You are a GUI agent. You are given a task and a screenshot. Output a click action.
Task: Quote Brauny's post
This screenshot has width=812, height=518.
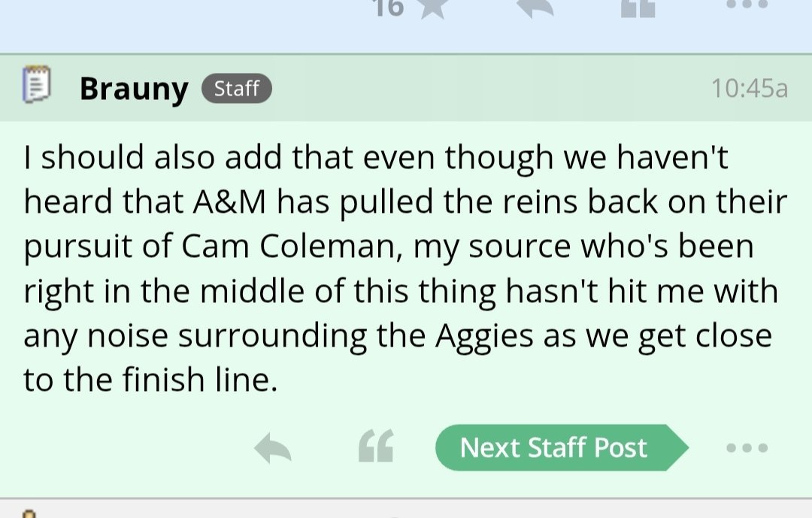[376, 449]
